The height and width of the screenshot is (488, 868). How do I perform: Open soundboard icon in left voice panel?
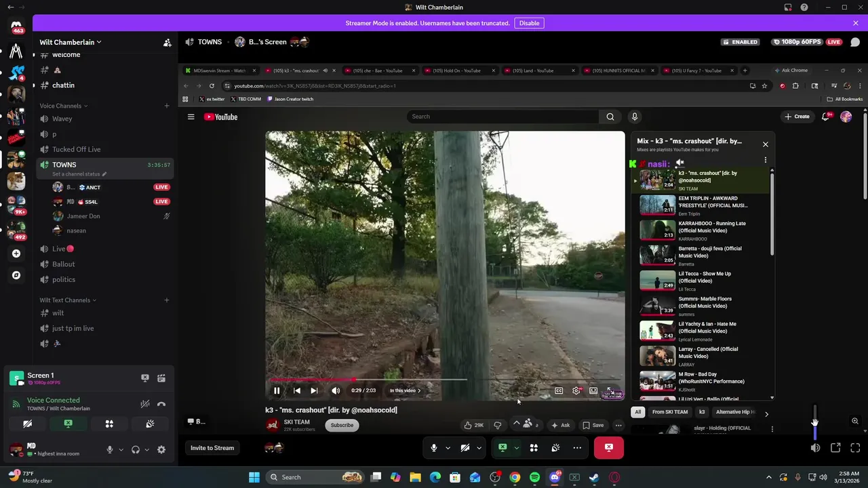[x=150, y=424]
